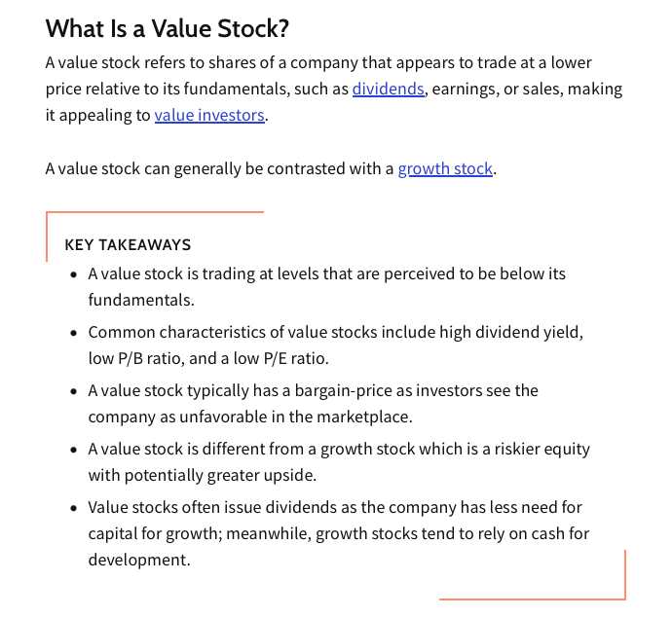Click the bullet dot of the first takeaway
The width and height of the screenshot is (672, 617).
[74, 274]
